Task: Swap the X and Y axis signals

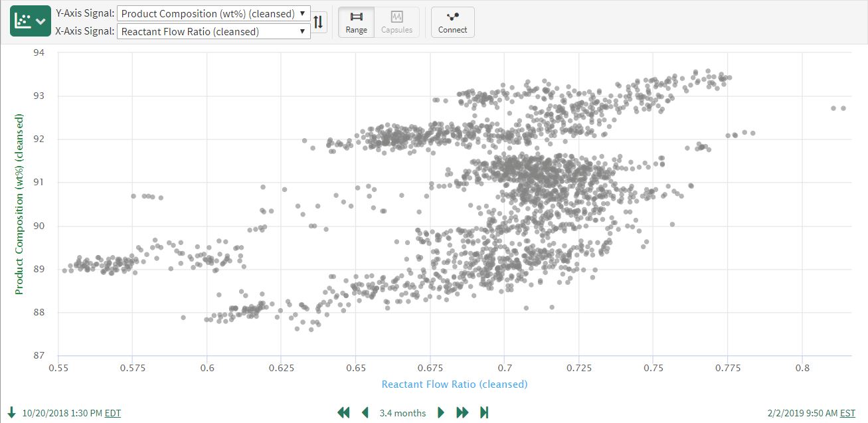Action: [x=319, y=22]
